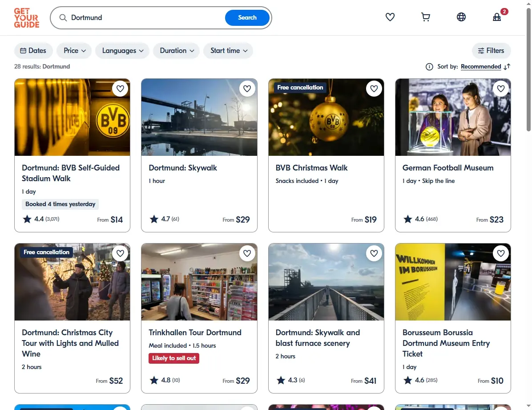Expand the Languages dropdown

(122, 51)
